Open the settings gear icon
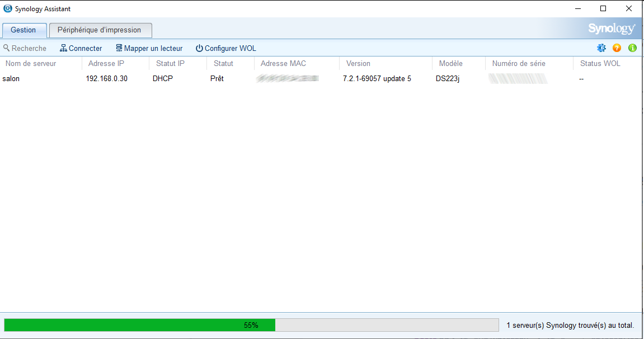 pyautogui.click(x=601, y=48)
